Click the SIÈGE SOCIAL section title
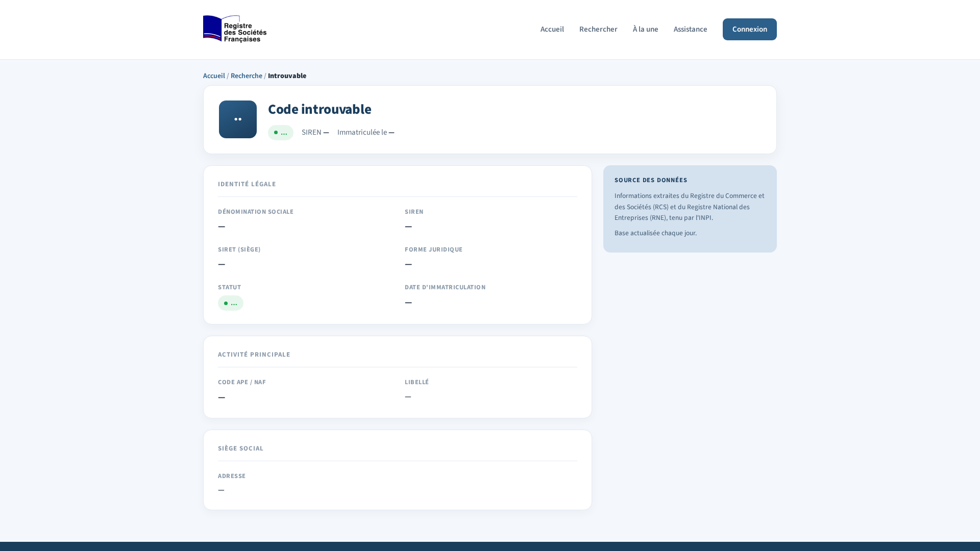This screenshot has height=551, width=980. 241,448
